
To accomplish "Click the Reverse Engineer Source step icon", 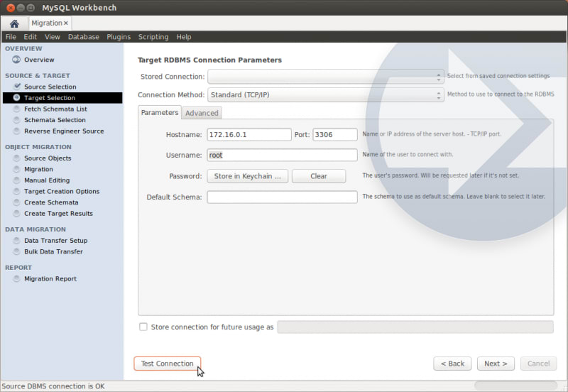I will click(16, 131).
